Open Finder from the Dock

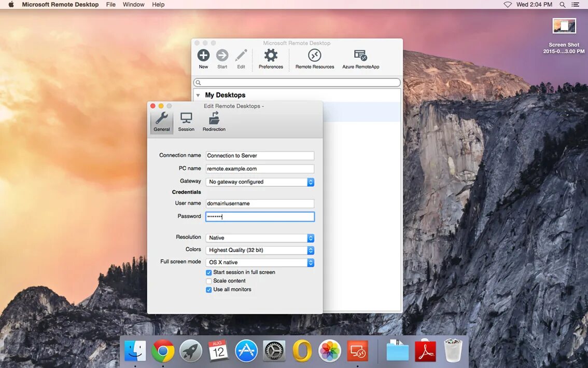(x=135, y=351)
